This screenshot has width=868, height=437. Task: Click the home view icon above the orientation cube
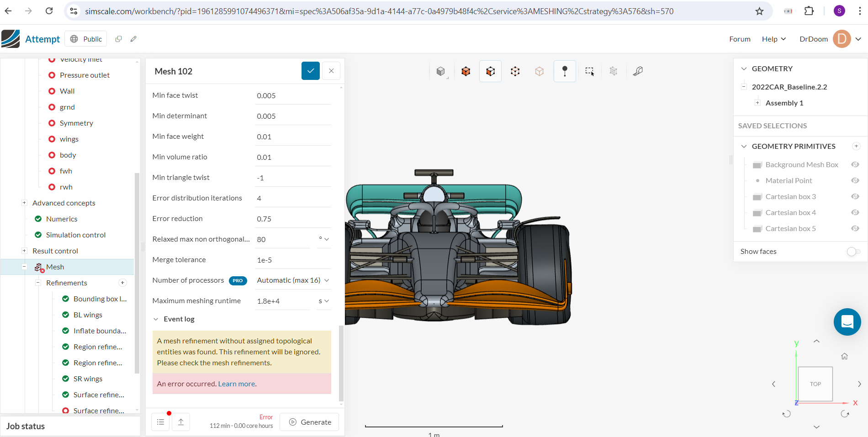(x=844, y=356)
